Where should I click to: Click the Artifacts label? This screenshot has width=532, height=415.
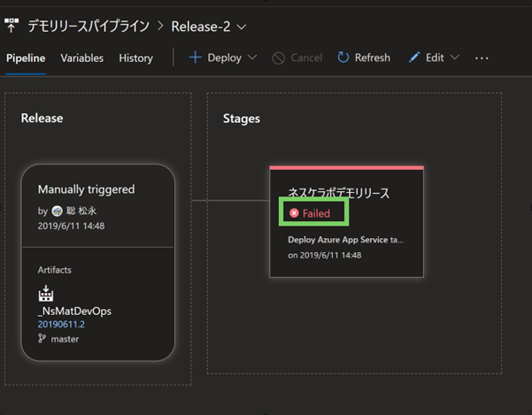[x=55, y=270]
